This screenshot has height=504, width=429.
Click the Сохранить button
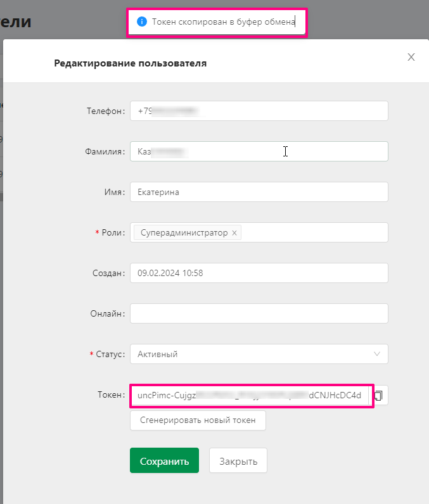(x=164, y=460)
